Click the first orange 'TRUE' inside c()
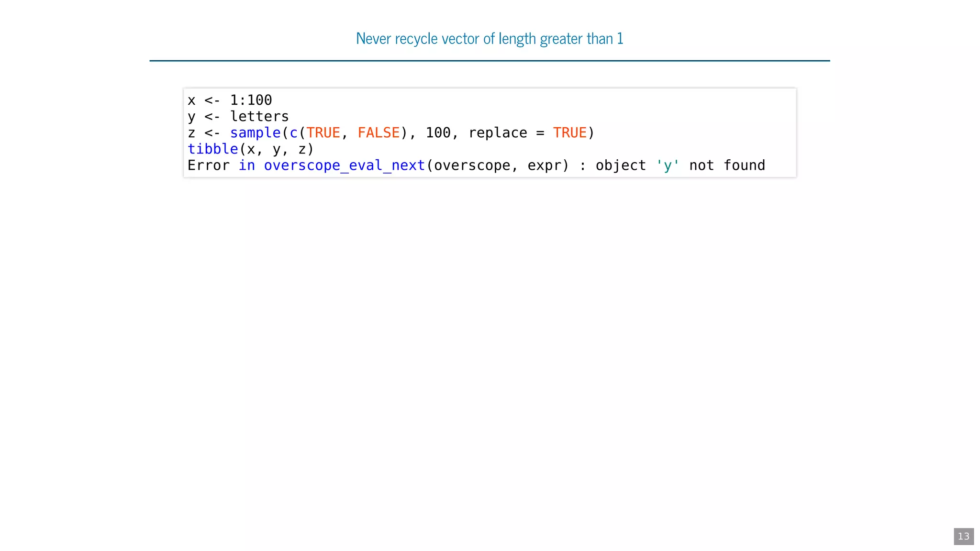This screenshot has height=551, width=980. 323,132
